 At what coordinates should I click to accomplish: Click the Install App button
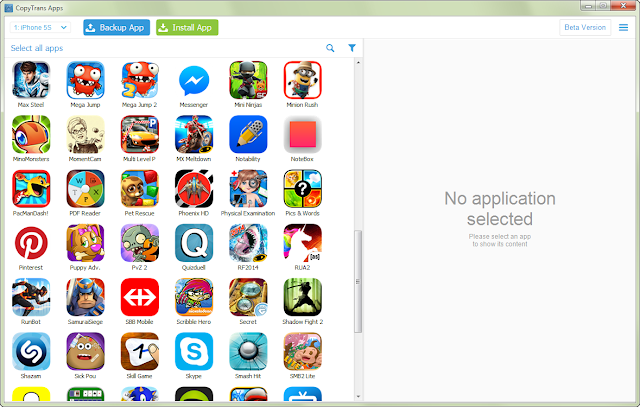coord(187,27)
